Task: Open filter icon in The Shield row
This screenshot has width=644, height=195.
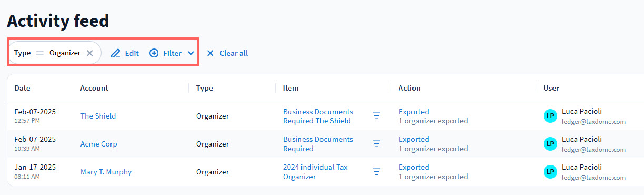Action: 377,116
